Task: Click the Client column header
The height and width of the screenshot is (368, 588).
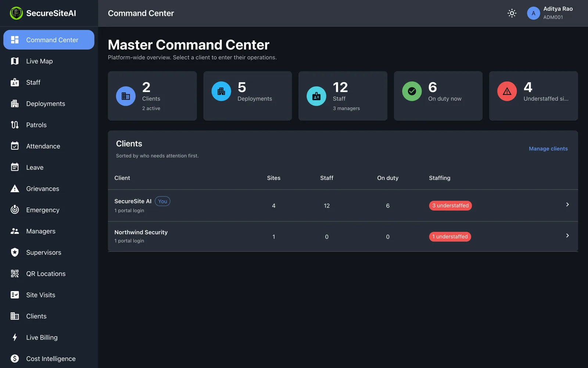Action: click(x=122, y=178)
